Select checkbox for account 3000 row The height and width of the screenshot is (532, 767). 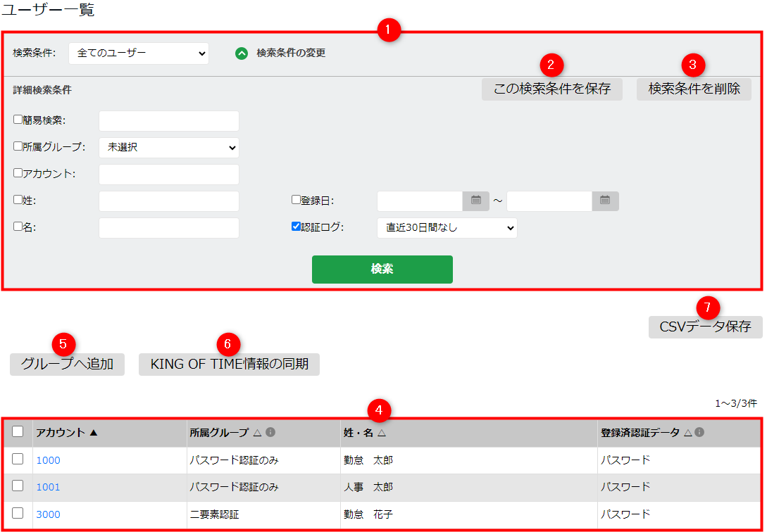coord(18,513)
